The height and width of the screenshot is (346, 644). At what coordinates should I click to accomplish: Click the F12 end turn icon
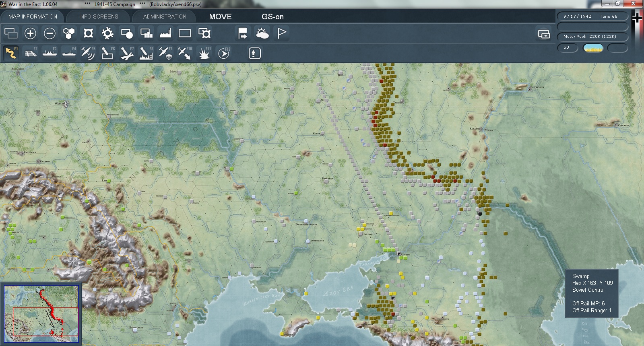223,53
